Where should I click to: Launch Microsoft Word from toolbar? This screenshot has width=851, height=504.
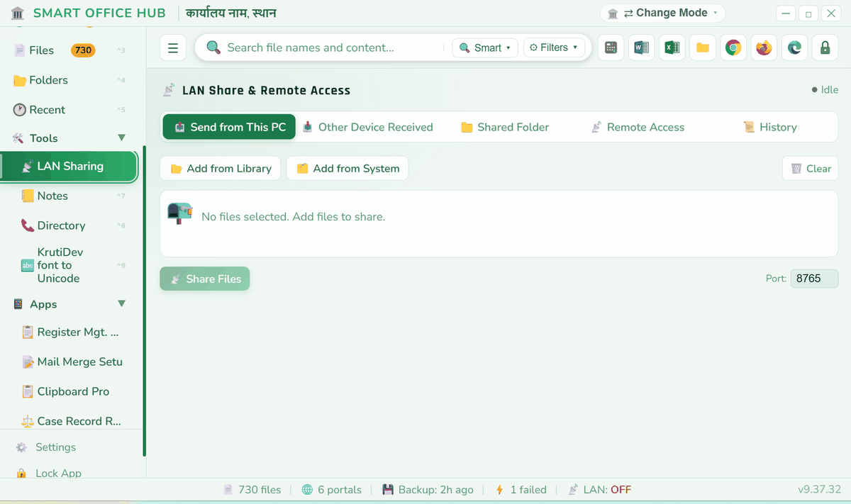(641, 47)
